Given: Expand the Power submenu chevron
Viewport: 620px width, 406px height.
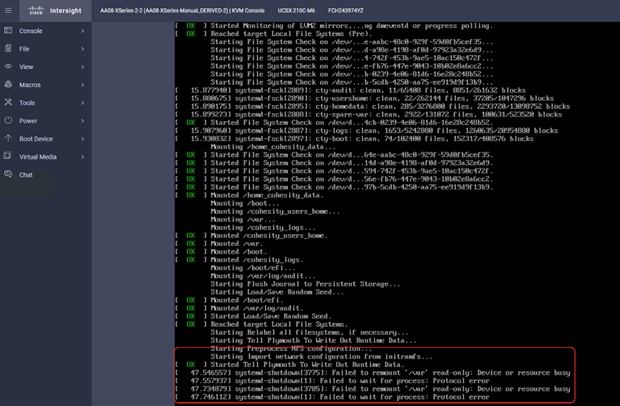Looking at the screenshot, I should click(83, 121).
